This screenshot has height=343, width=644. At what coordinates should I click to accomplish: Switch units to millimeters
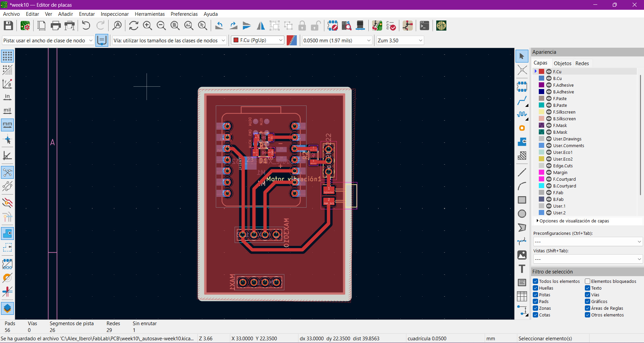(x=7, y=125)
